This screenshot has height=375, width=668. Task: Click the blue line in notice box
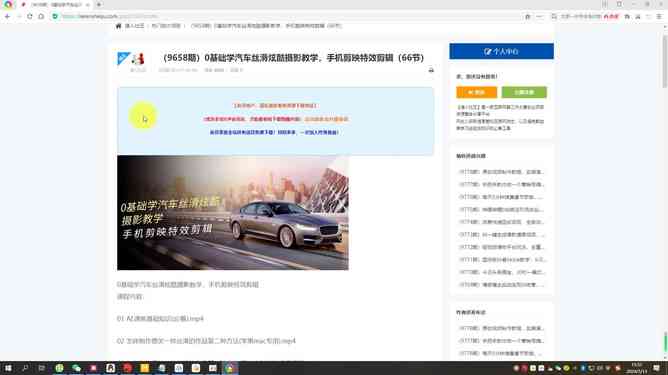274,133
